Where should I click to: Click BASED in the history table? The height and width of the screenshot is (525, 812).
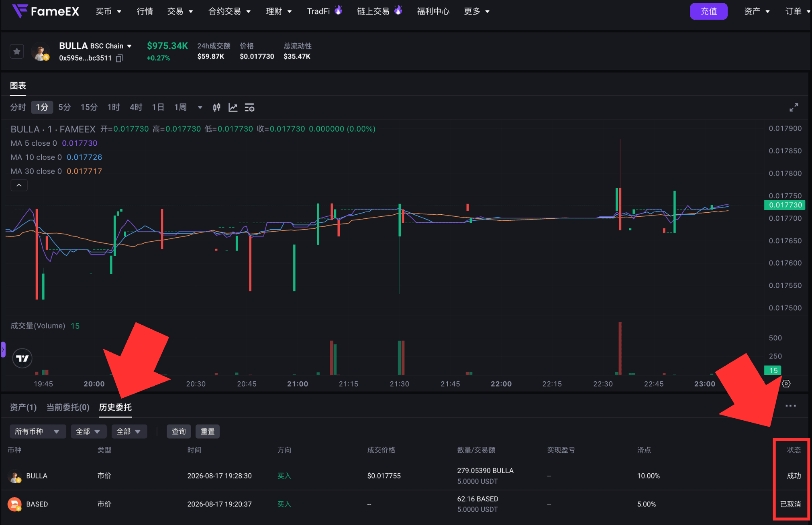37,504
